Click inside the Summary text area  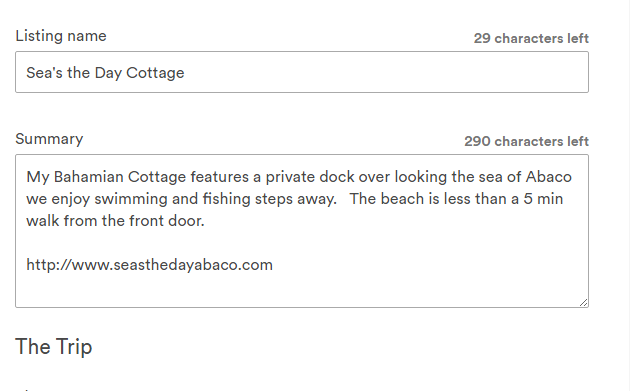[x=302, y=231]
